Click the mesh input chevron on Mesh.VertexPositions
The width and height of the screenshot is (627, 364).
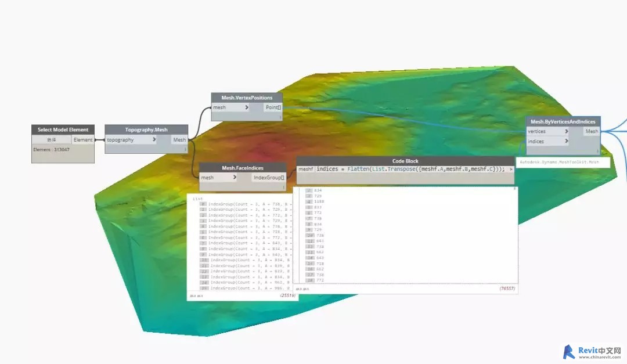(x=247, y=107)
